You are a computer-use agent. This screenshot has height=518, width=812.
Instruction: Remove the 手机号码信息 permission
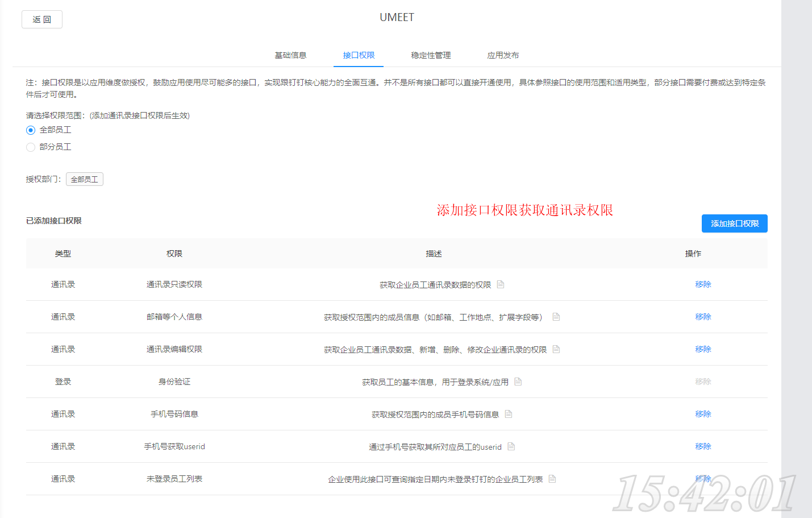703,414
